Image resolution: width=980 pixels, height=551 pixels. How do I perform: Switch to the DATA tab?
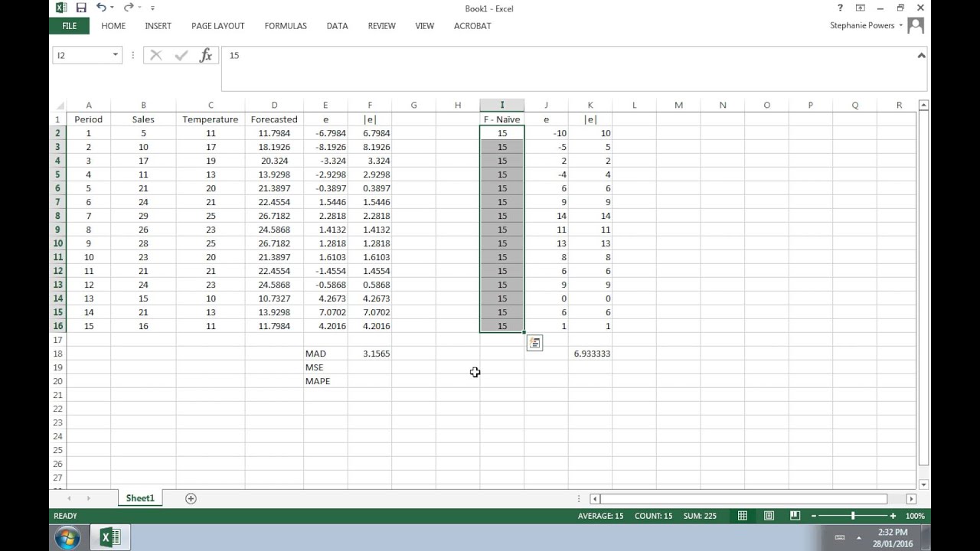click(337, 25)
